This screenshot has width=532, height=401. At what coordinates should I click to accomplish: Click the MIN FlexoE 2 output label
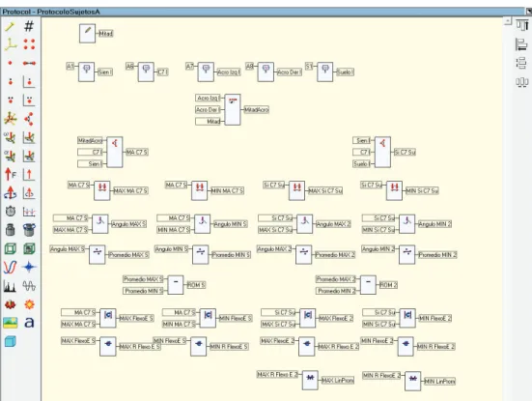[x=435, y=318]
